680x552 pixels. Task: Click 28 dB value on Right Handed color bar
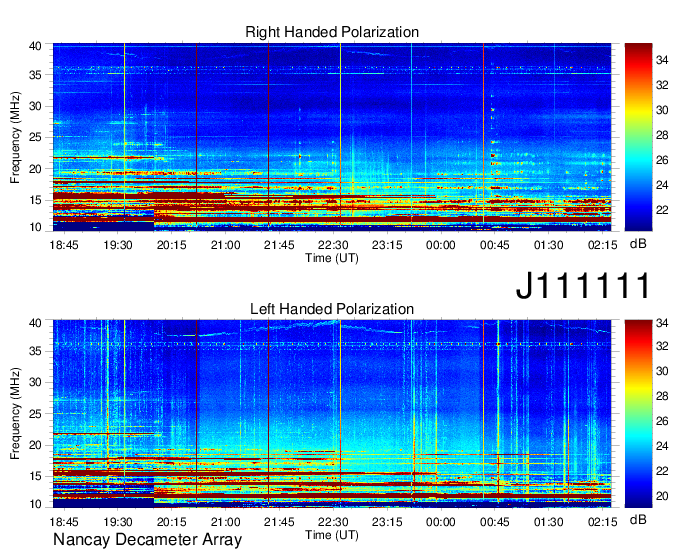pyautogui.click(x=662, y=135)
